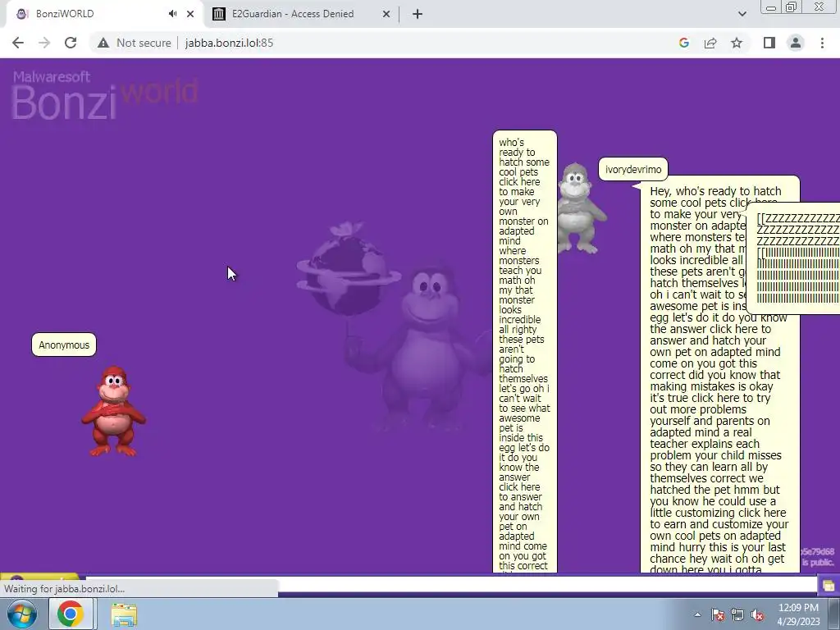Open Windows Explorer from the taskbar
Image resolution: width=840 pixels, height=630 pixels.
(x=124, y=614)
